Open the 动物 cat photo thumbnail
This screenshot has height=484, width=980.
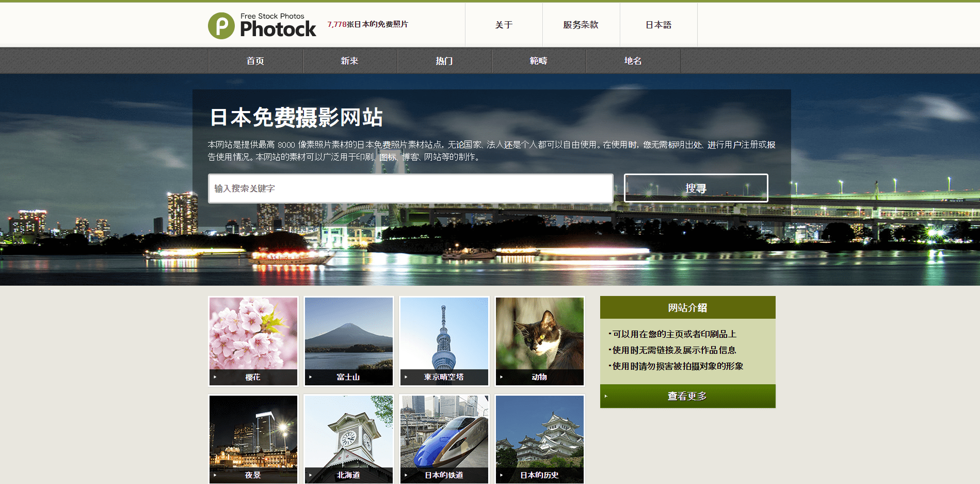click(540, 341)
